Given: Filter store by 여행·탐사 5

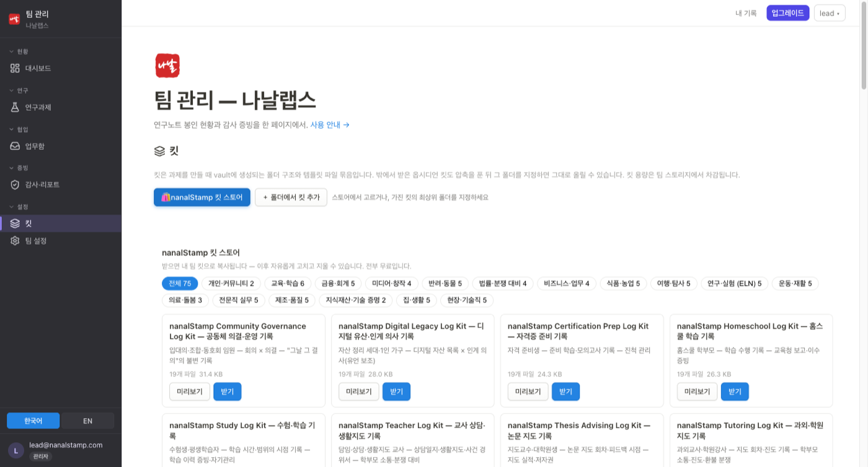Looking at the screenshot, I should [x=674, y=283].
